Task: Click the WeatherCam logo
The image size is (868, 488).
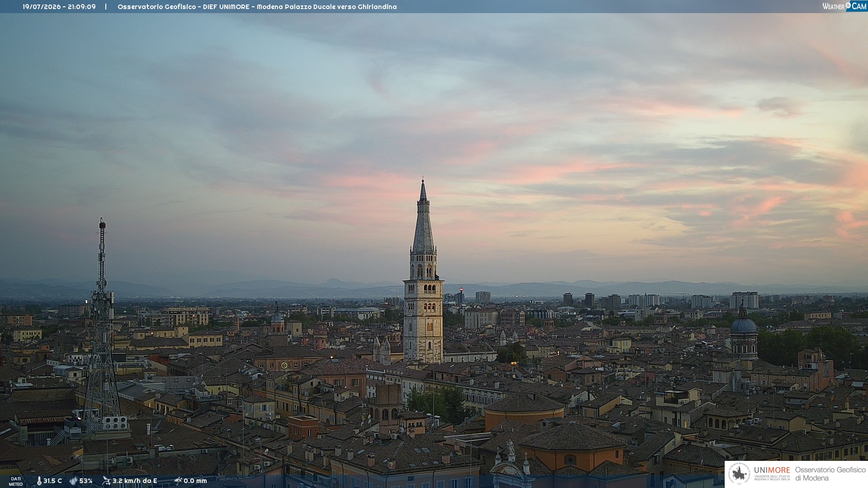Action: click(x=844, y=6)
